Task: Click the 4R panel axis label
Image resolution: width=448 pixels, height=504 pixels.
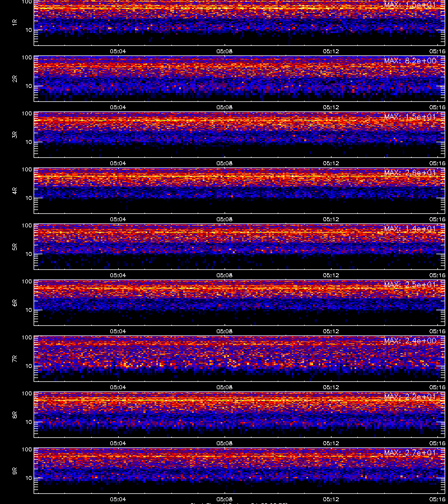Action: click(x=15, y=190)
